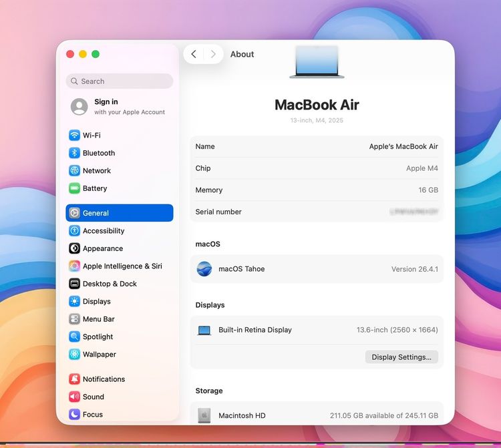Screen dimensions: 501x448
Task: Click the MacBook Air heading
Action: pos(317,105)
